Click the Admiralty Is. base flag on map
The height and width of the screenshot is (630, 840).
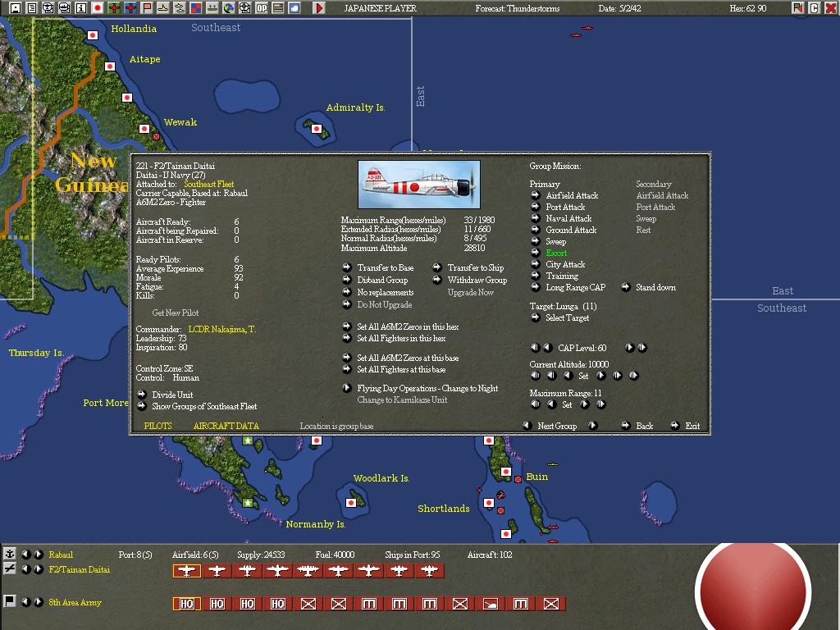[x=317, y=129]
